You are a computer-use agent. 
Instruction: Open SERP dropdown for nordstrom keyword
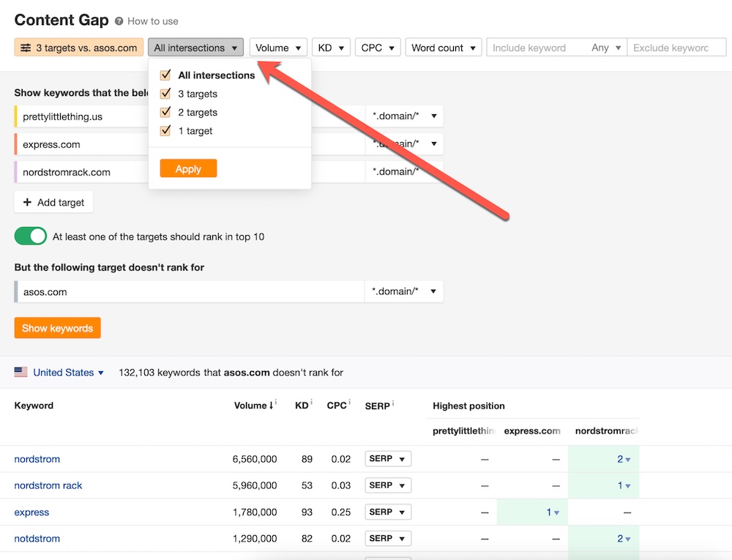pos(388,459)
